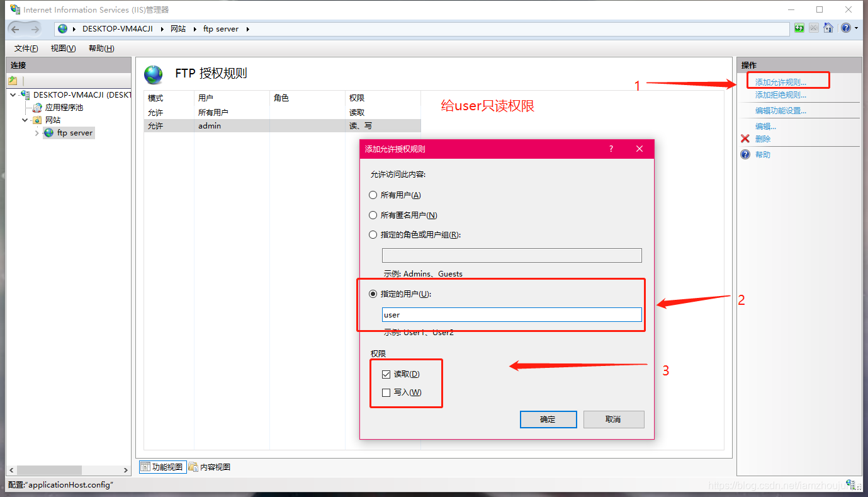Click the gray Stop icon in toolbar

point(814,28)
